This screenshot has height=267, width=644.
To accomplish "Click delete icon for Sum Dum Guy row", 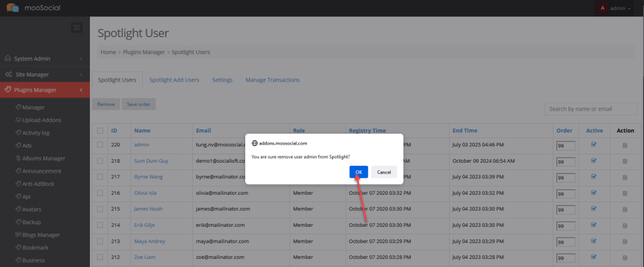I will tap(625, 161).
